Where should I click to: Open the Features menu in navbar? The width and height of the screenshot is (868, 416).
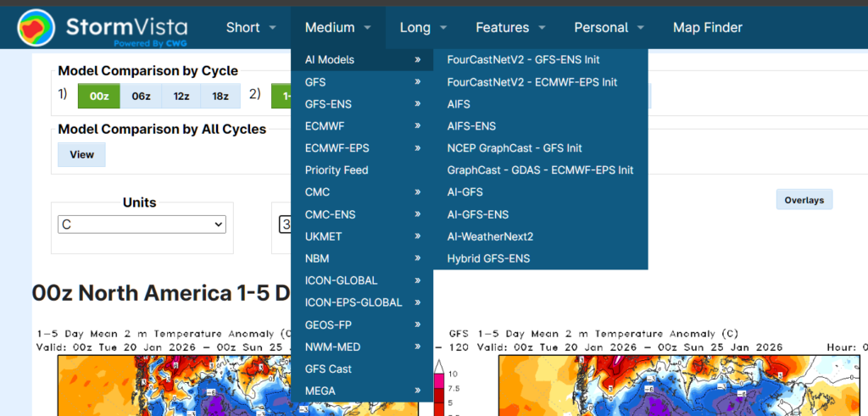point(510,28)
